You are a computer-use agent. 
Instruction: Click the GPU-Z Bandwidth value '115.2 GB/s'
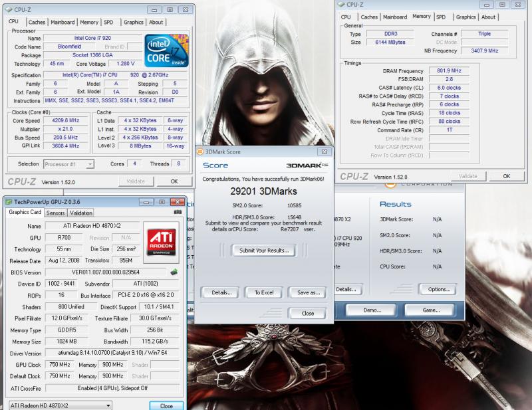(x=155, y=341)
